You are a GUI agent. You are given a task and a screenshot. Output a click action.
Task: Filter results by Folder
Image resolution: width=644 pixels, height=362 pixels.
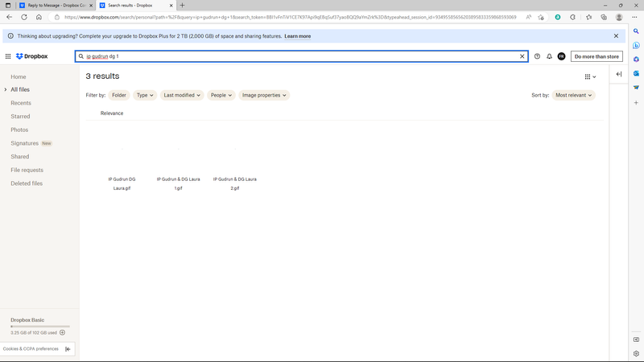tap(119, 95)
